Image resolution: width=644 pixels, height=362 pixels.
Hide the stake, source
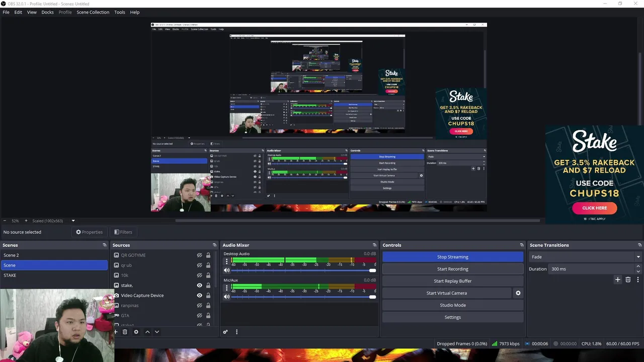pyautogui.click(x=199, y=286)
